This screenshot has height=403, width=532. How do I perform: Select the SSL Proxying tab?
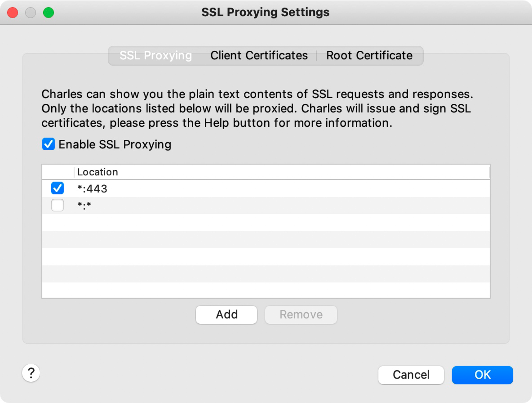tap(156, 55)
